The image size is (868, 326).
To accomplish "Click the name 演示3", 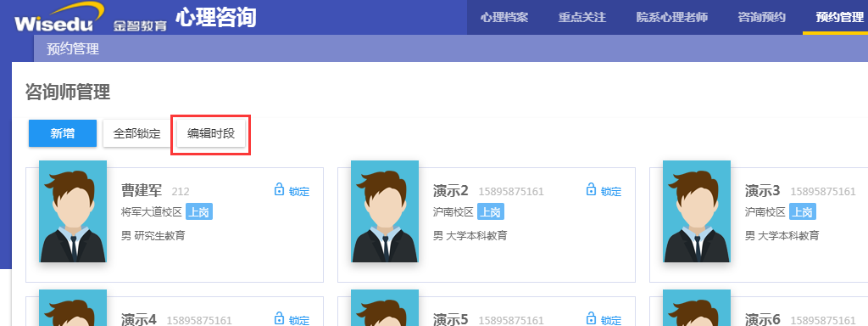I will [762, 191].
